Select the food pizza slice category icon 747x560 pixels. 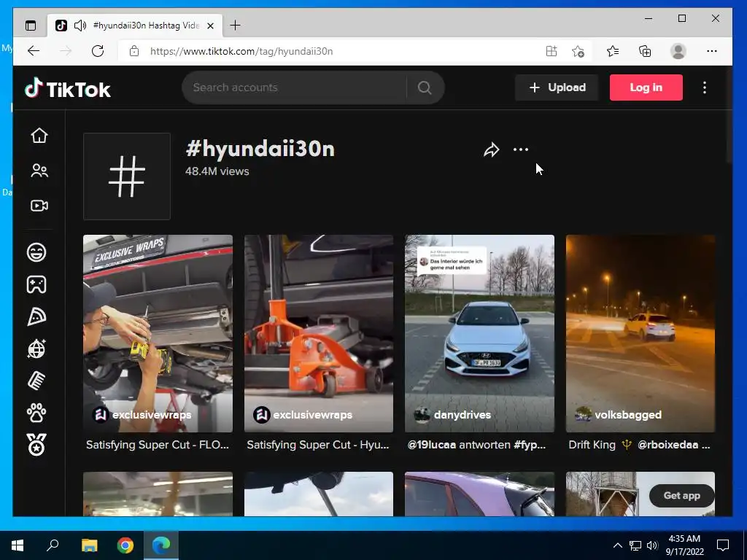click(36, 316)
